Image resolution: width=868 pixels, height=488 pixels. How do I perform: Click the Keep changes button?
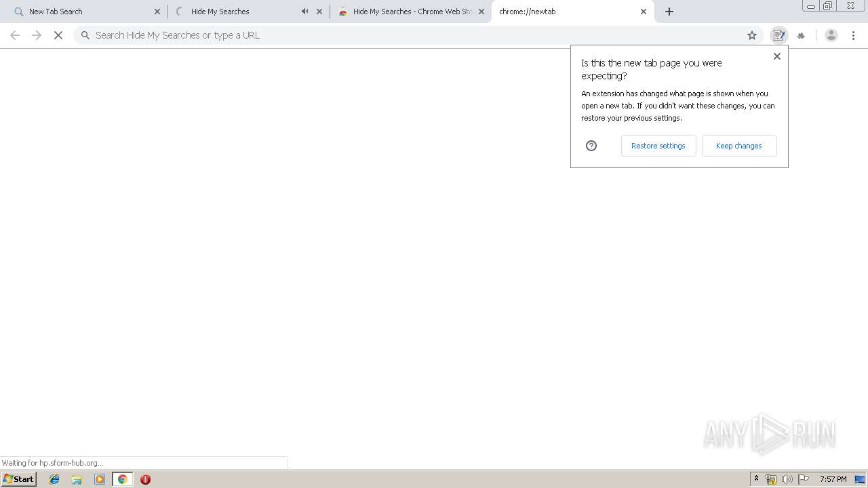point(739,146)
